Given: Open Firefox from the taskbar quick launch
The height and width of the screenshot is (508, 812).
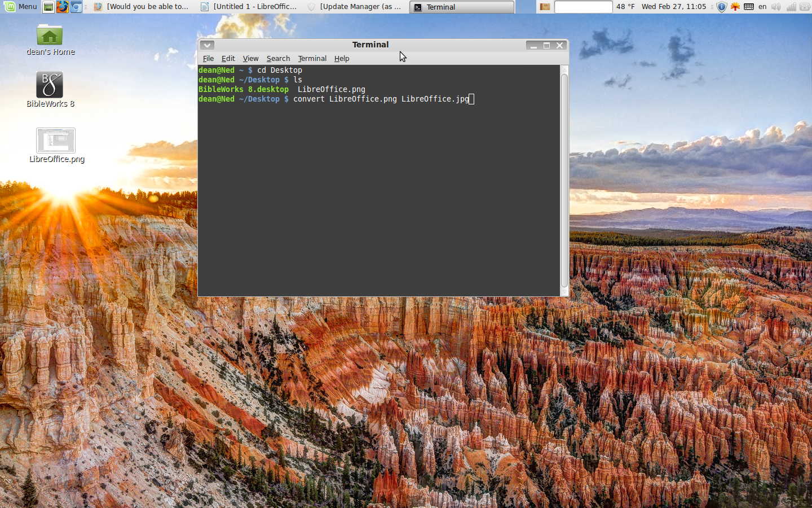Looking at the screenshot, I should point(63,7).
